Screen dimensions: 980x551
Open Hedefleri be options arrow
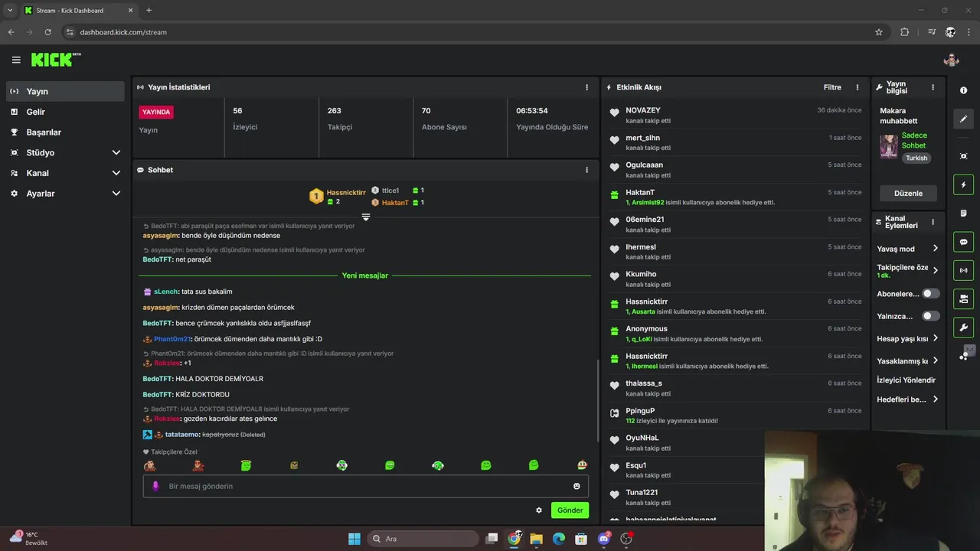(x=936, y=399)
